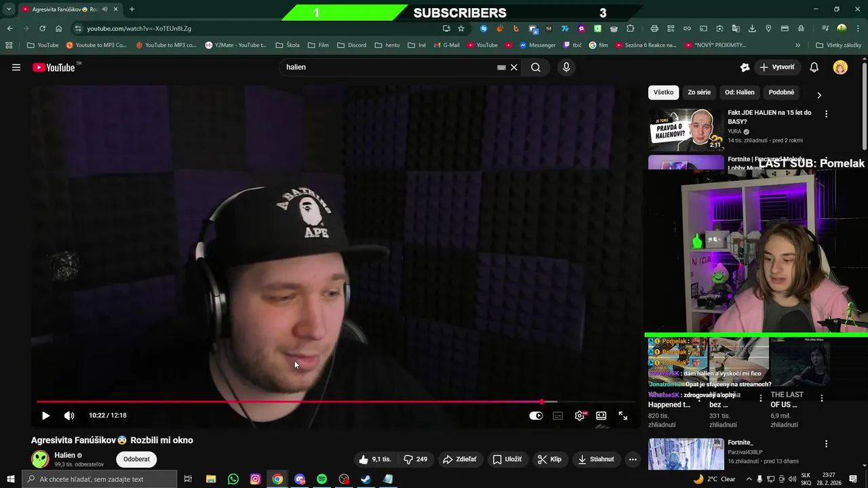The width and height of the screenshot is (868, 488).
Task: Expand hidden bookmarks chevron
Action: tap(797, 45)
